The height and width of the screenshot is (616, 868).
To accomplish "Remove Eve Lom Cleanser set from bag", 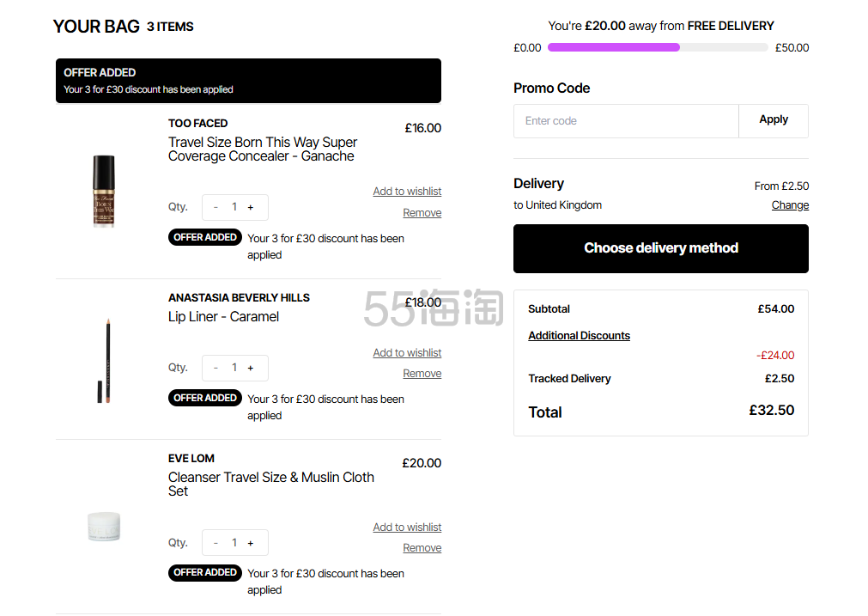I will 422,548.
